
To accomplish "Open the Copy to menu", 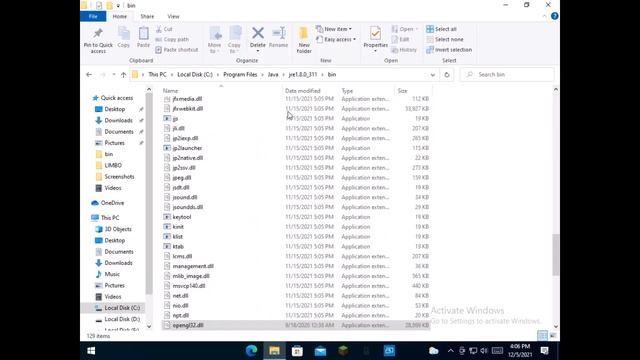I will [234, 40].
